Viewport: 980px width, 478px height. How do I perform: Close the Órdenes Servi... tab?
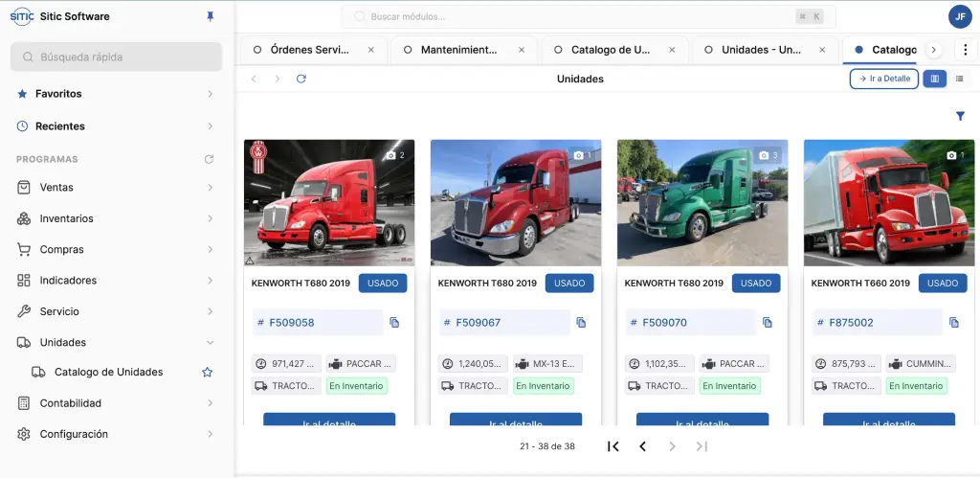[371, 50]
